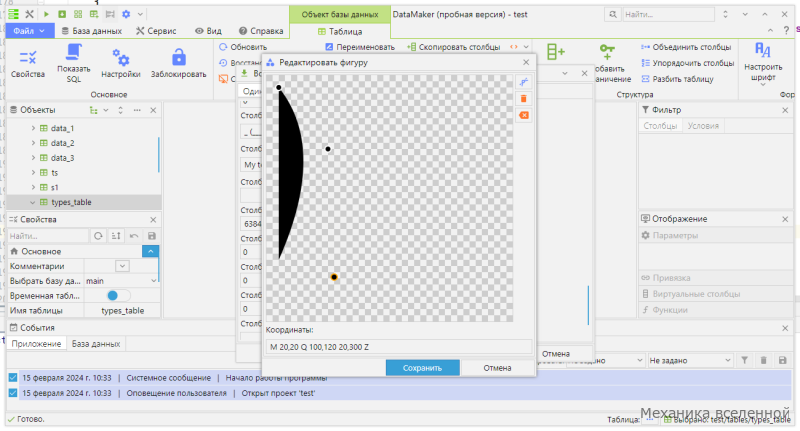
Task: Click Объединить столбцы in the ribbon
Action: 686,47
